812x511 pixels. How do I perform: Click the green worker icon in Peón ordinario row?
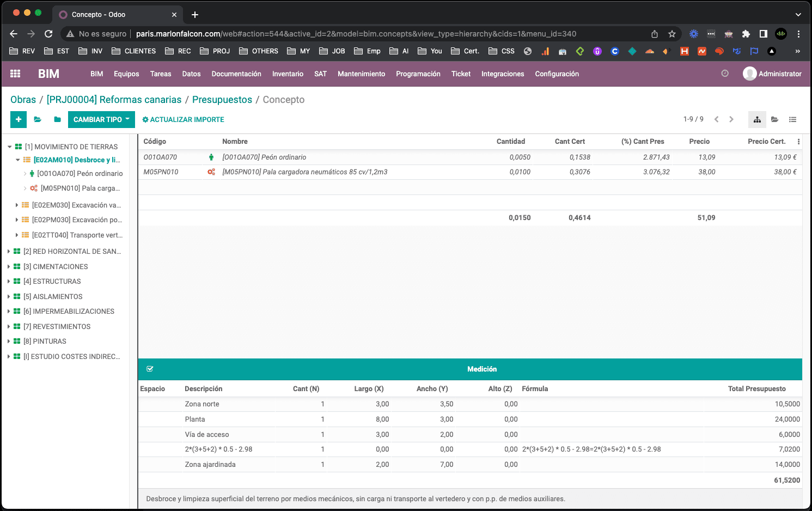(x=211, y=157)
